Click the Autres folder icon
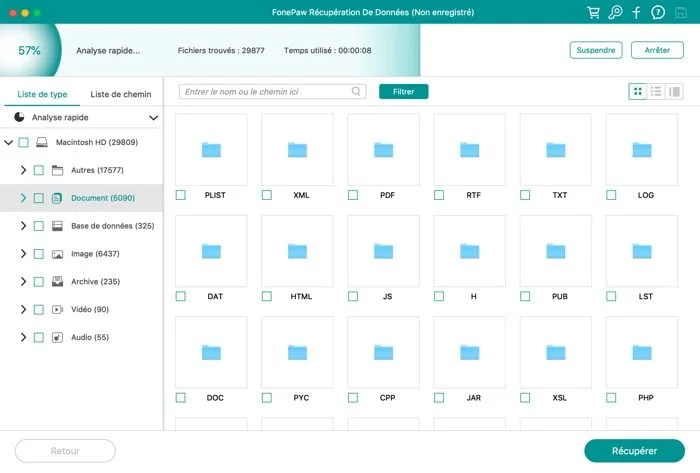This screenshot has height=473, width=700. click(57, 170)
